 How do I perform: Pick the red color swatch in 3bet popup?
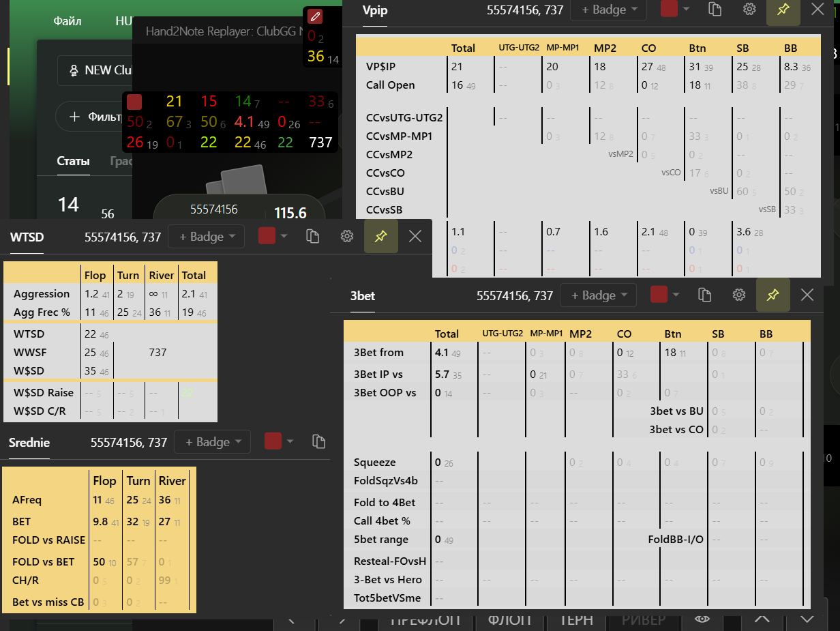[x=659, y=294]
